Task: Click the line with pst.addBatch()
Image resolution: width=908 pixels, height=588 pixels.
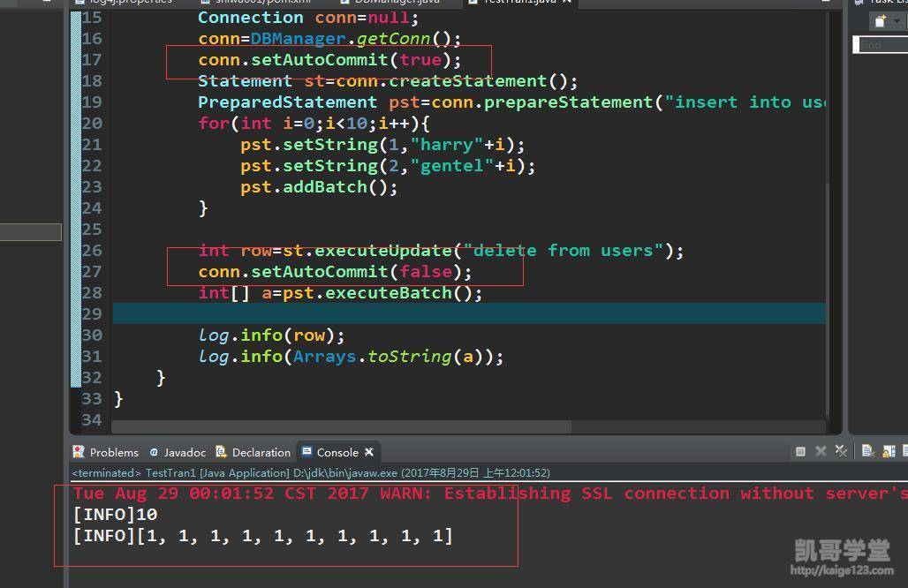Action: pos(319,187)
